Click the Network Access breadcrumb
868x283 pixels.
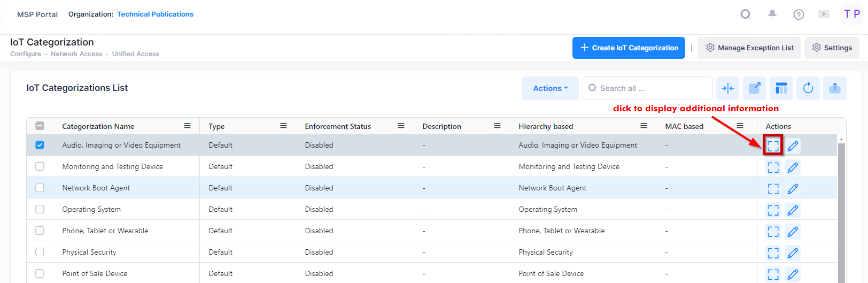pos(76,54)
